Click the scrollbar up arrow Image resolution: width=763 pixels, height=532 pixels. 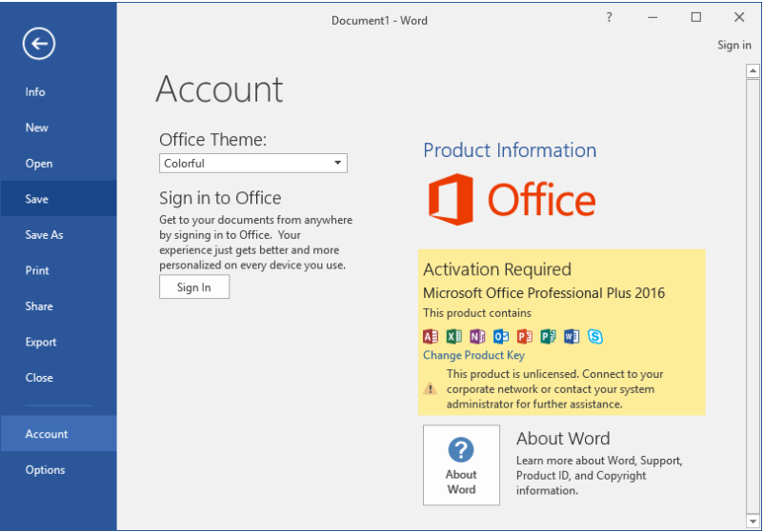753,71
